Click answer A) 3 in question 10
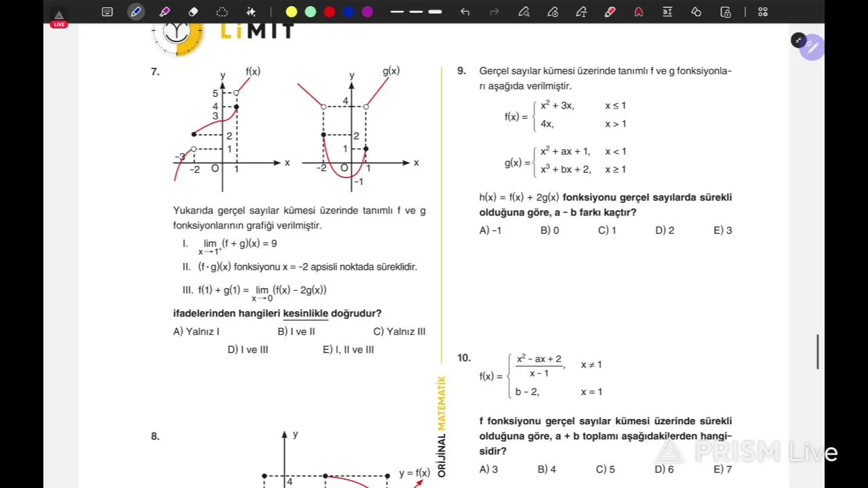Image resolution: width=868 pixels, height=488 pixels. tap(489, 469)
